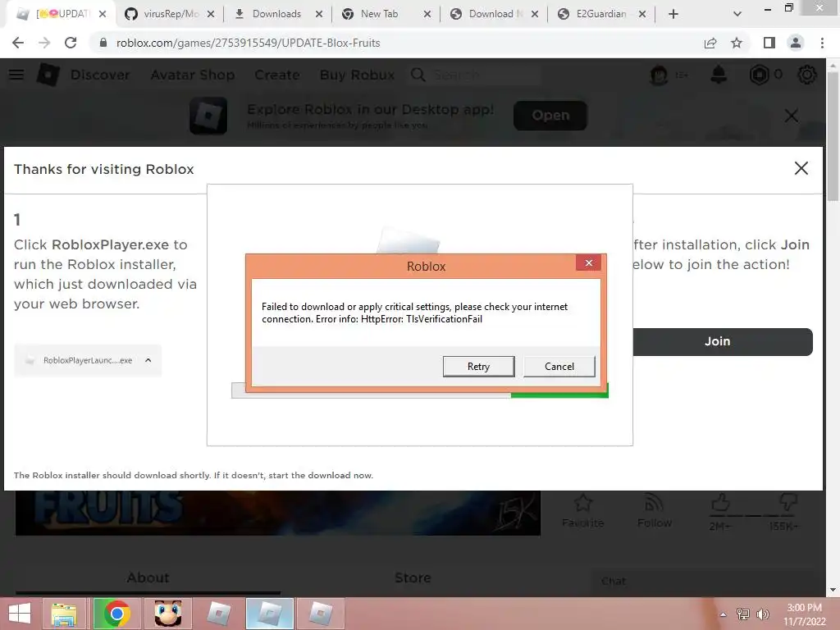This screenshot has height=630, width=840.
Task: Open Create in Roblox nav
Action: point(277,75)
